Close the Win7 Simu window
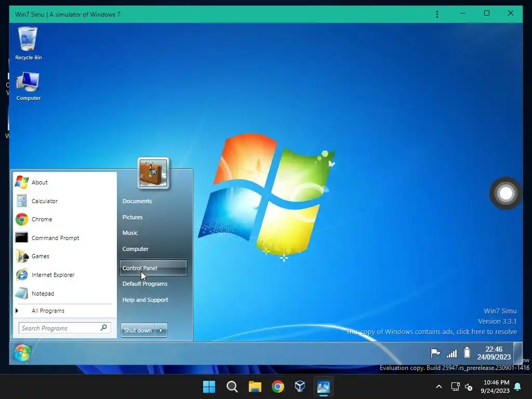The image size is (532, 399). point(510,14)
